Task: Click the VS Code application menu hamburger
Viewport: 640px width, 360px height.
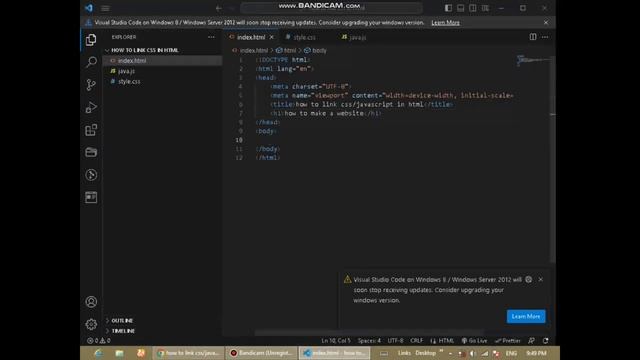Action: click(105, 8)
